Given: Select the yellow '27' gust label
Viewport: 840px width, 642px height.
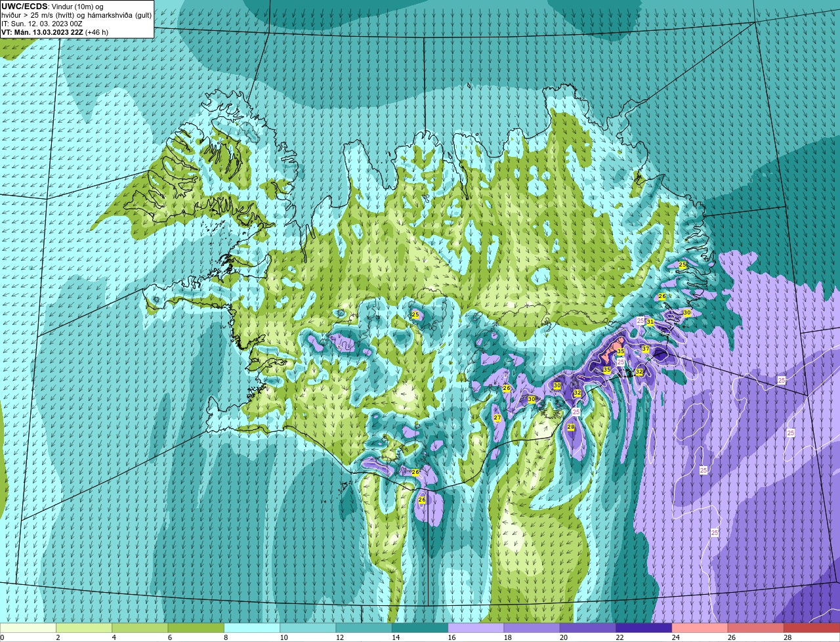Looking at the screenshot, I should point(497,418).
